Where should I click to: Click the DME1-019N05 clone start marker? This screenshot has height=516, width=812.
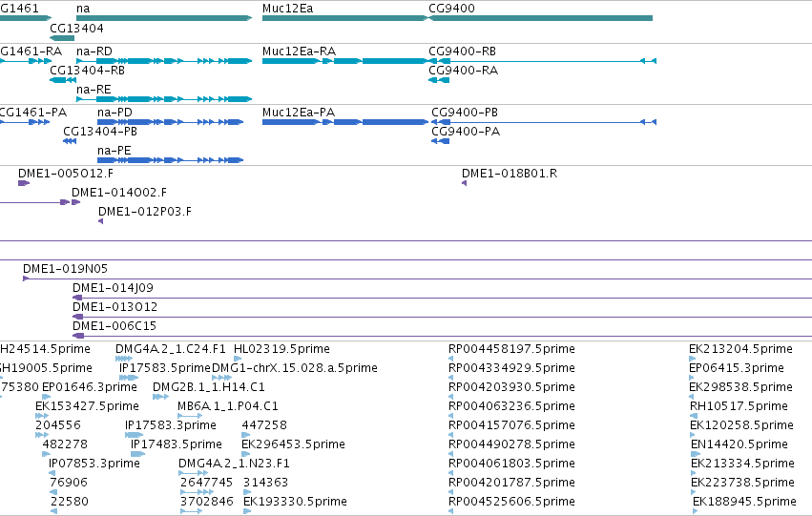coord(26,279)
